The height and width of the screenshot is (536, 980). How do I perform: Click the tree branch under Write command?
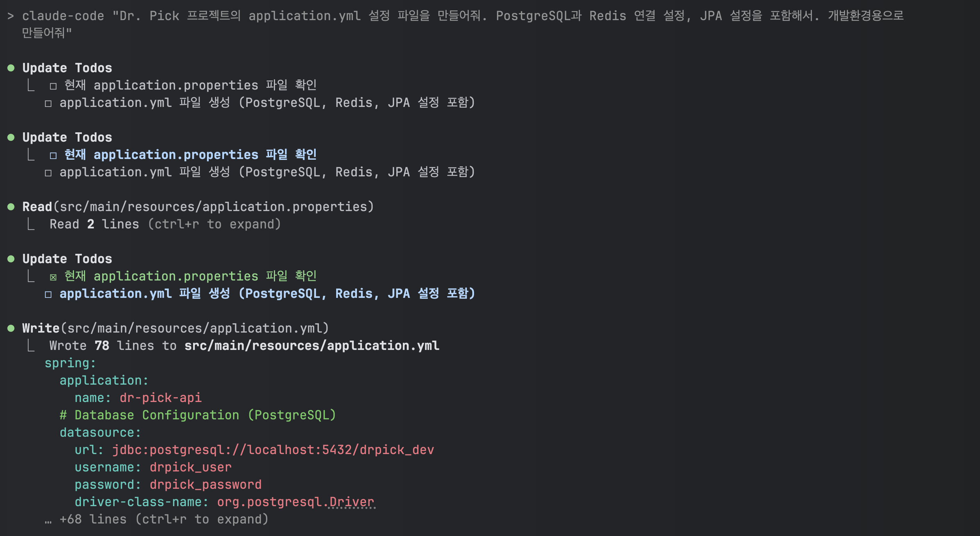[31, 346]
